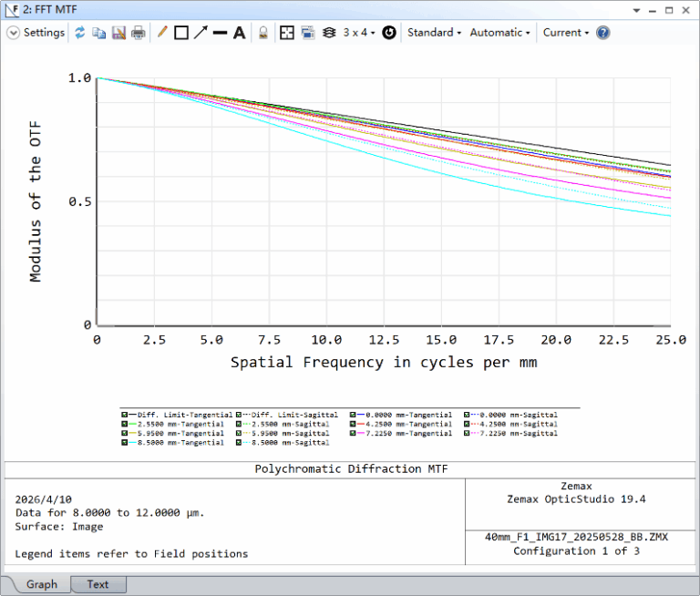Toggle Diff. Limit-Tangential legend checkbox
This screenshot has height=596, width=700.
tap(124, 415)
